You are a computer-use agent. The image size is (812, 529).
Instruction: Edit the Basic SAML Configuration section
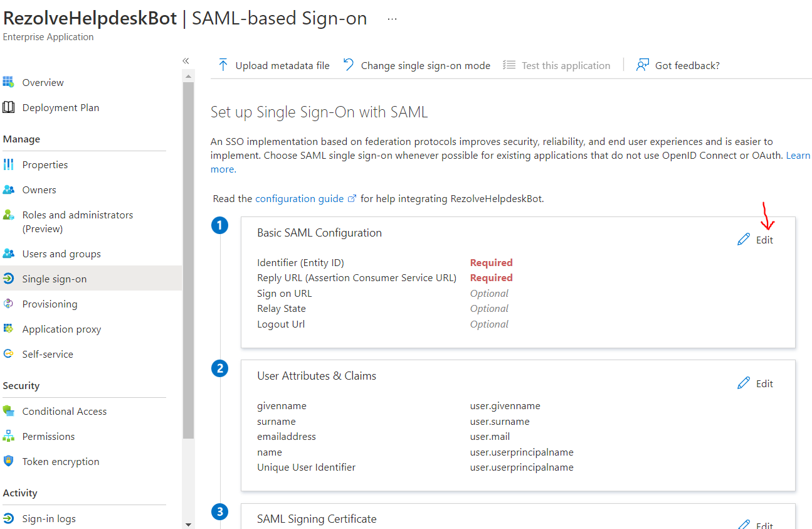pyautogui.click(x=756, y=240)
